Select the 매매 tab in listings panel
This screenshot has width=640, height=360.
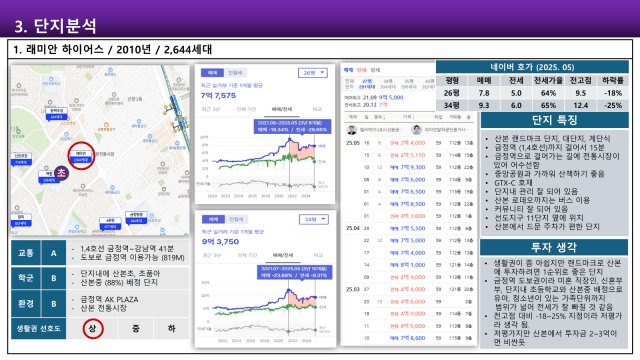(x=348, y=70)
